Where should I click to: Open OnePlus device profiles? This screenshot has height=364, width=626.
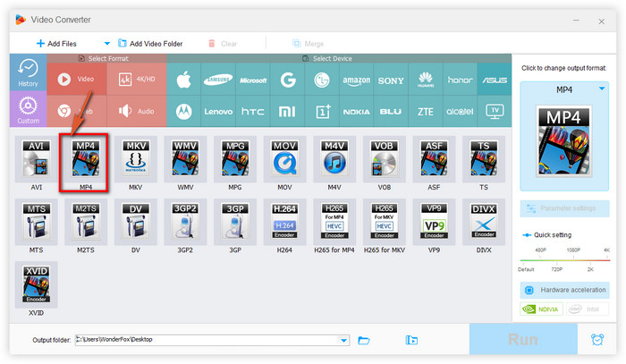(322, 112)
